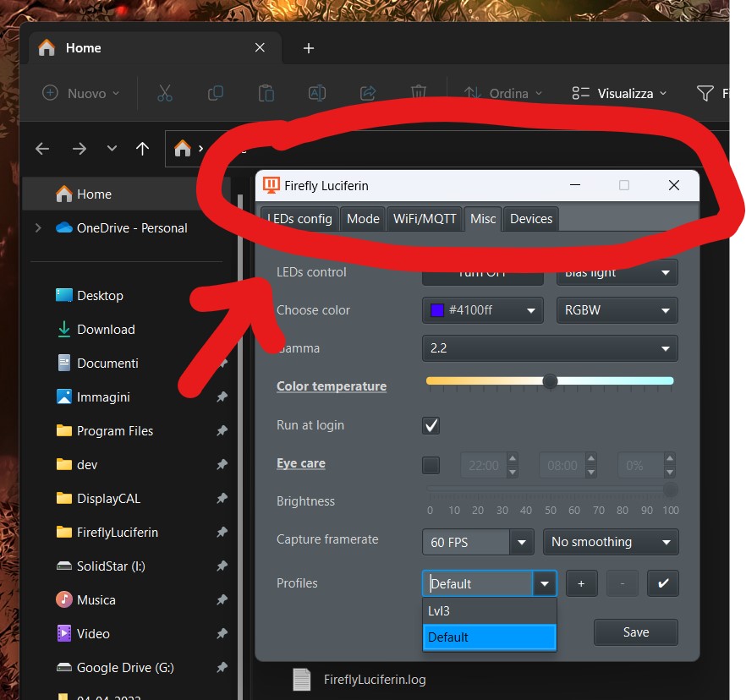Open the Capture framerate 60 FPS dropdown
Screen dimensions: 746x700
477,542
